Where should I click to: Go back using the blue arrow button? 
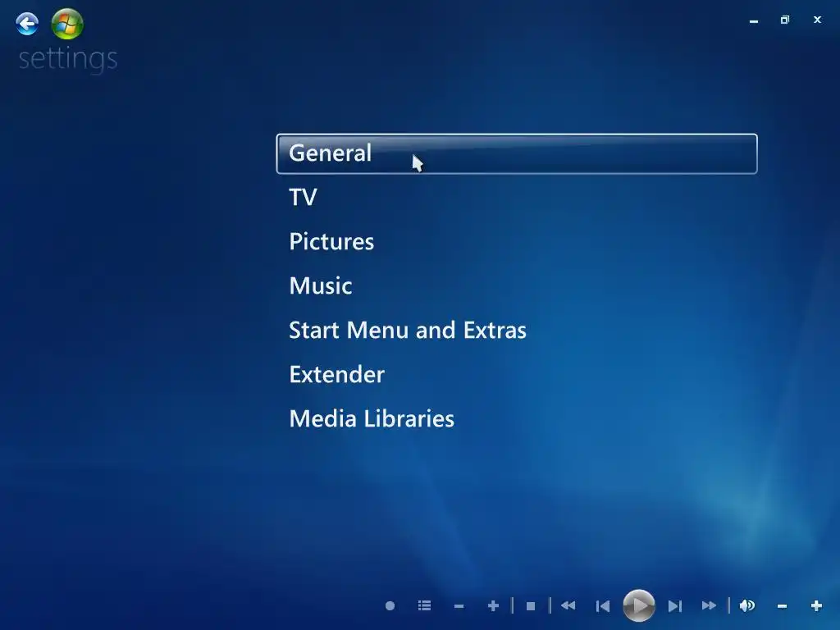[27, 24]
